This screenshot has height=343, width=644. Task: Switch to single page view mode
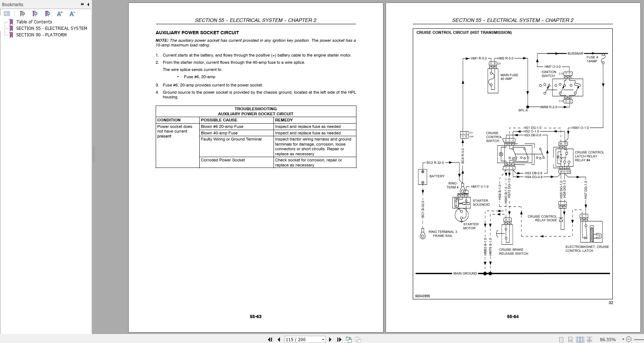pyautogui.click(x=561, y=339)
